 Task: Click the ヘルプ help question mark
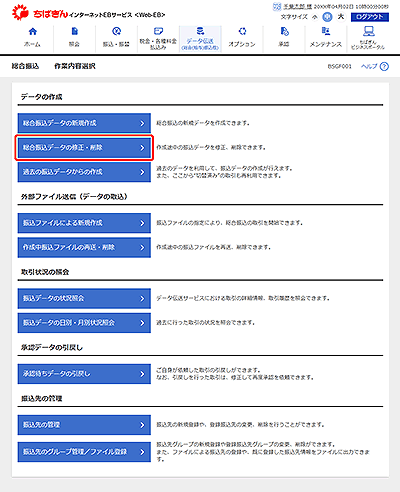point(384,66)
